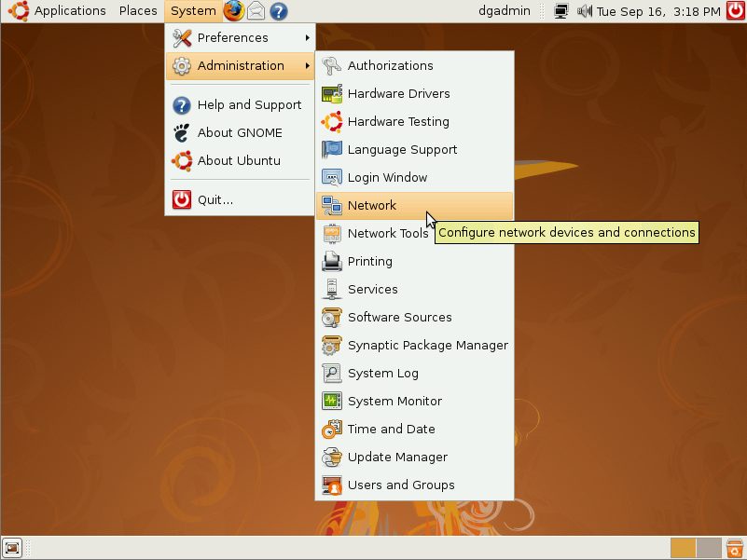Viewport: 747px width, 560px height.
Task: Click the dgadmin user switcher
Action: 504,11
